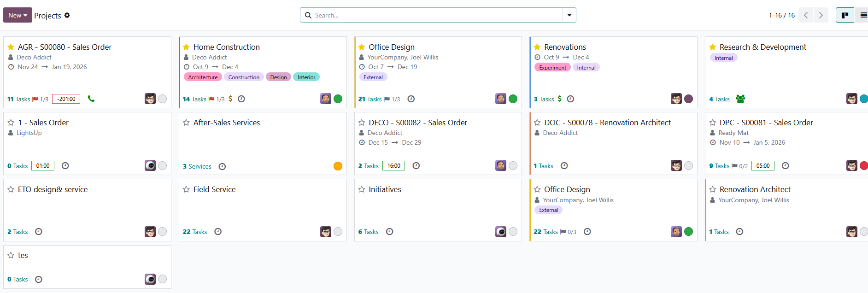Go to the next page of projects
Viewport: 868px width, 293px height.
821,15
